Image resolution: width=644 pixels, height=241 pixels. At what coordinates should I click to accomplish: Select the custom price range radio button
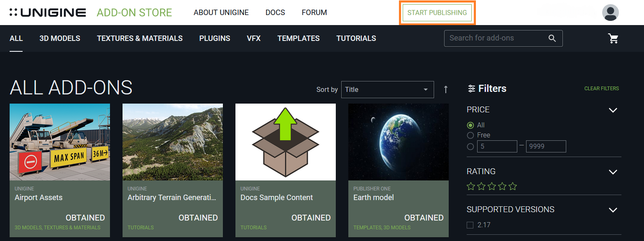point(470,147)
